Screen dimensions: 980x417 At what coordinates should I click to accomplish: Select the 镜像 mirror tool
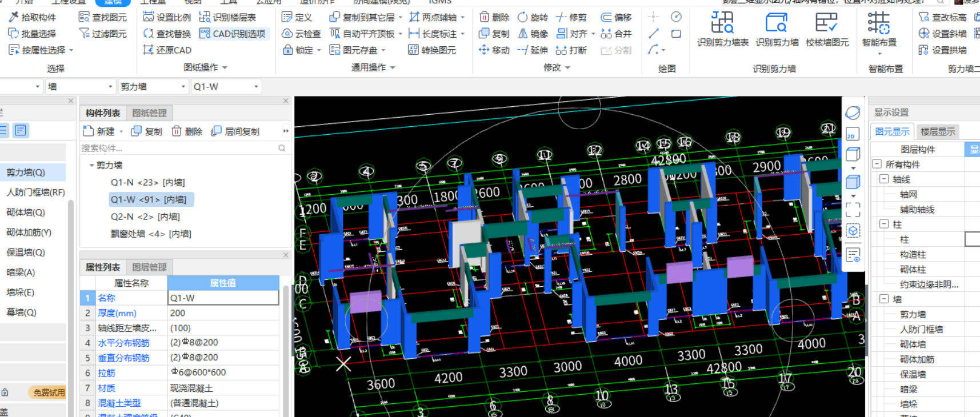(x=532, y=34)
